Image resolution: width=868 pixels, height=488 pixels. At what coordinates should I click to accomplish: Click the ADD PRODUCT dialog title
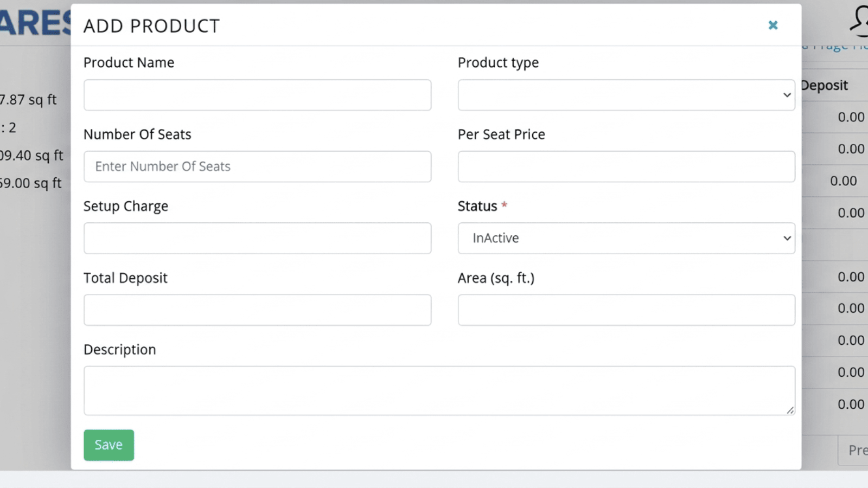tap(151, 26)
